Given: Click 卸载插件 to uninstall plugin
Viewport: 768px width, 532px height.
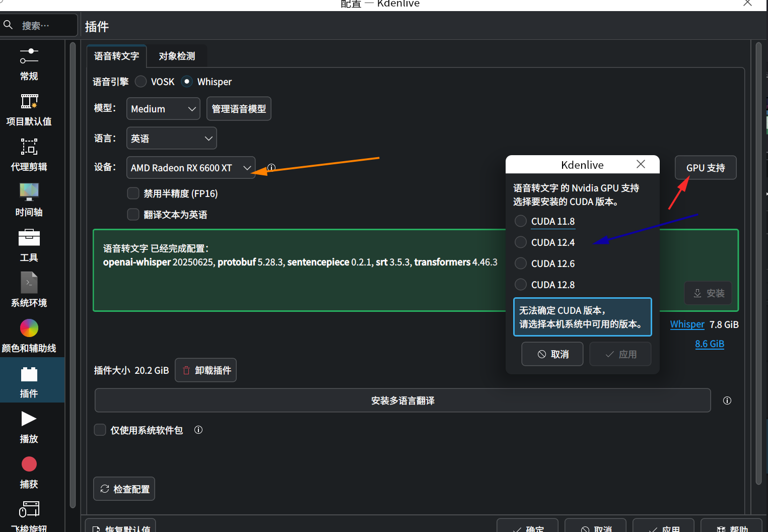Looking at the screenshot, I should [206, 370].
